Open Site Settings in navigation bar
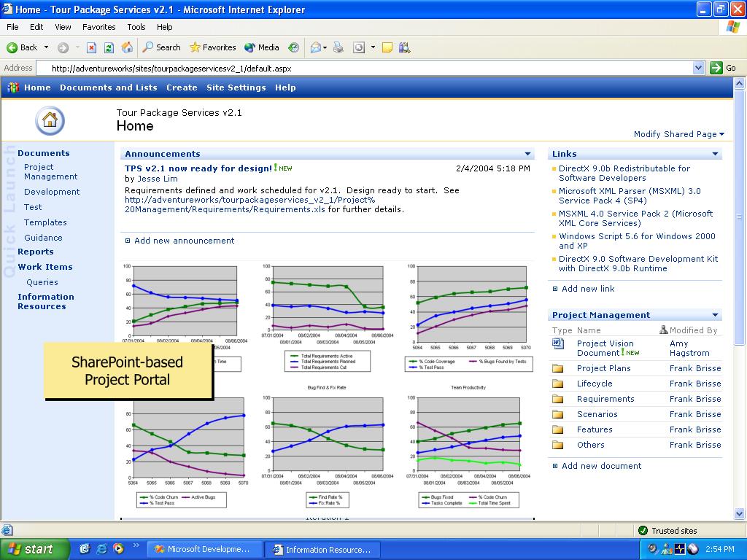747x560 pixels. pyautogui.click(x=236, y=87)
